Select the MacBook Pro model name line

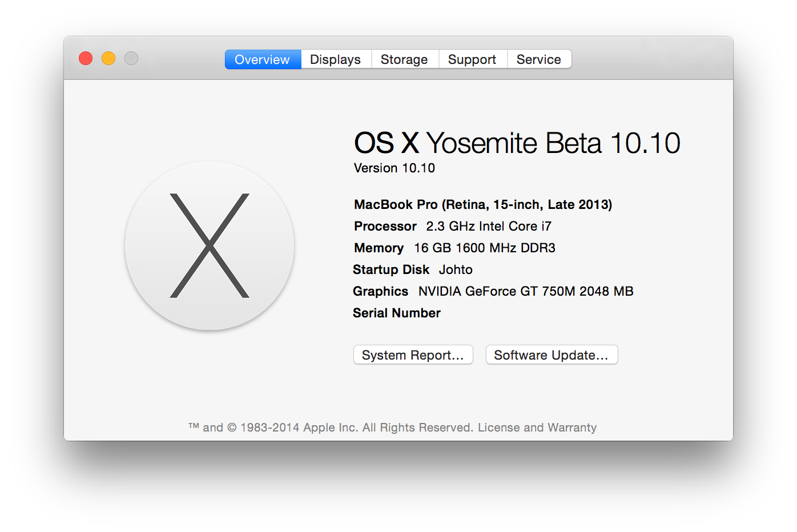coord(483,204)
